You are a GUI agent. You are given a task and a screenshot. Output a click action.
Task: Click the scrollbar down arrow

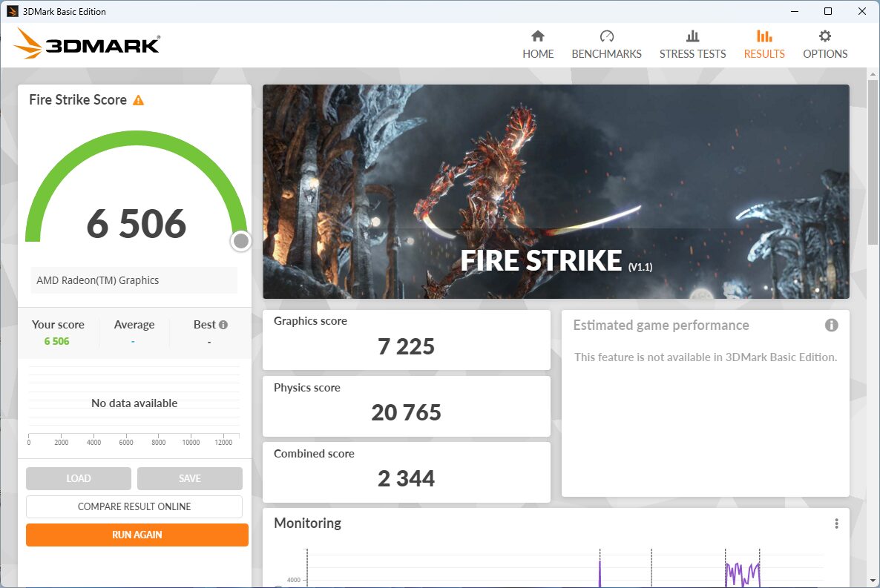click(x=872, y=581)
